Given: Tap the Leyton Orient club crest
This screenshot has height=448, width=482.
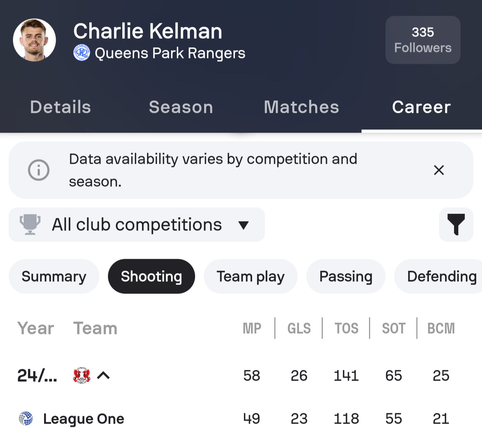Looking at the screenshot, I should click(81, 376).
